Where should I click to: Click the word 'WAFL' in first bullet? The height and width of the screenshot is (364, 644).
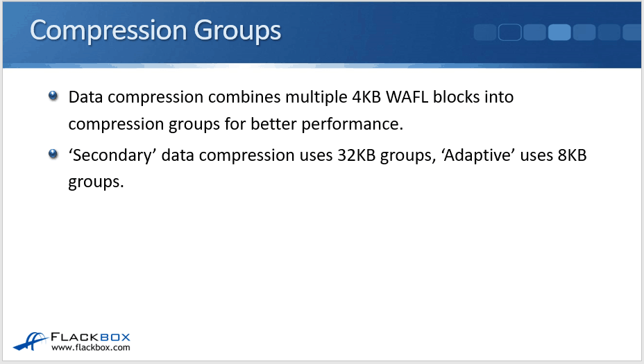point(405,96)
